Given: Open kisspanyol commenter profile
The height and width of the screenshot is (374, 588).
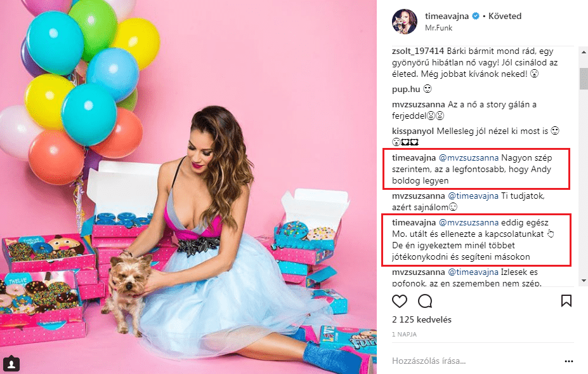Looking at the screenshot, I should pos(413,131).
